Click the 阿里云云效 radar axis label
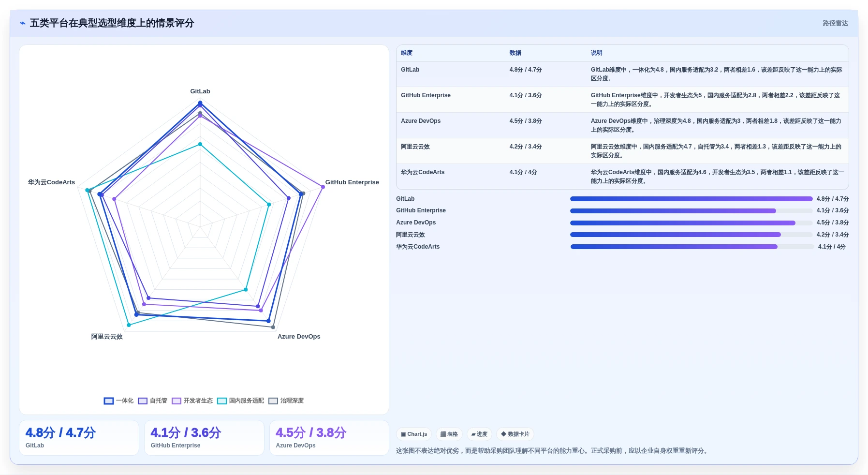 coord(107,337)
